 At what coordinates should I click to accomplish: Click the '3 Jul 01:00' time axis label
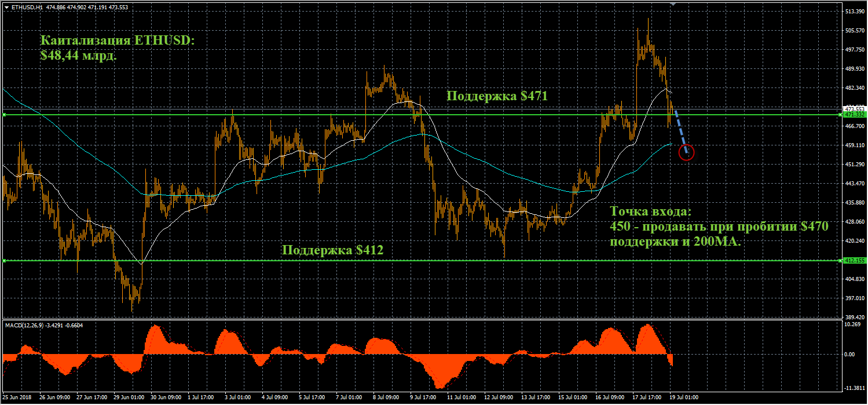coord(239,398)
